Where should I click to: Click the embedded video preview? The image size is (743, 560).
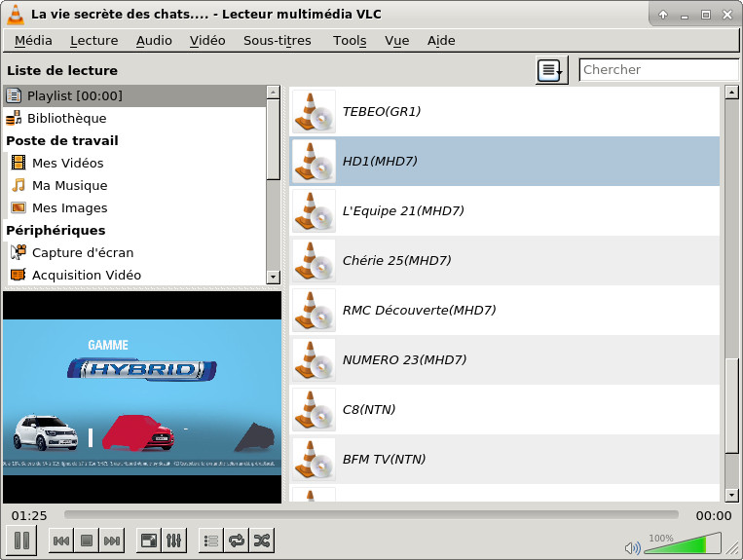[142, 397]
